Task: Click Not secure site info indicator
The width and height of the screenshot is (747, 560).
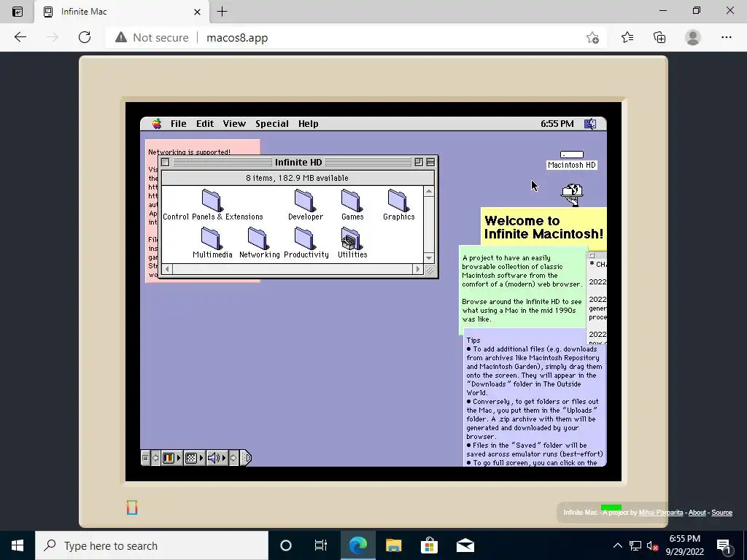Action: coord(152,38)
